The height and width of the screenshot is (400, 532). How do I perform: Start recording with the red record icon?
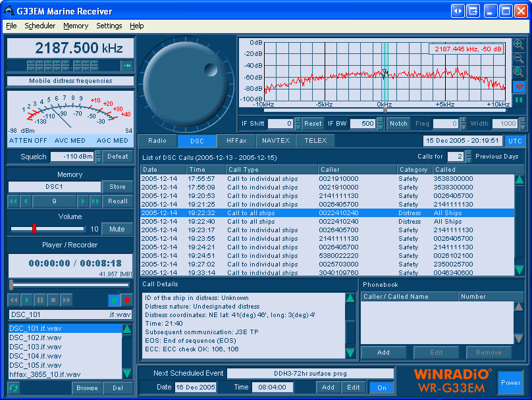pyautogui.click(x=127, y=300)
